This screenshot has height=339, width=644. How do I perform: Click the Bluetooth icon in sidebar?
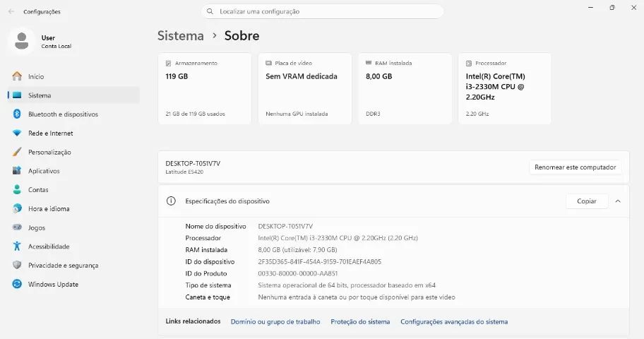pyautogui.click(x=17, y=114)
